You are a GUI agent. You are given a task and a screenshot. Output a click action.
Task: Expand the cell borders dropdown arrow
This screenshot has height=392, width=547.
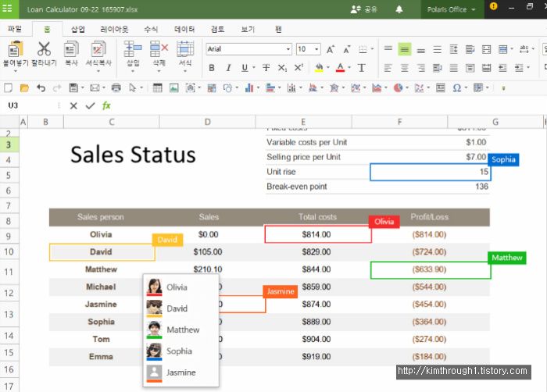pyautogui.click(x=372, y=49)
